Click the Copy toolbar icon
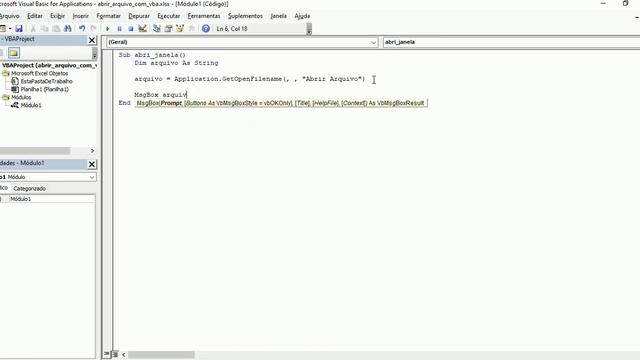Image resolution: width=640 pixels, height=360 pixels. click(44, 29)
